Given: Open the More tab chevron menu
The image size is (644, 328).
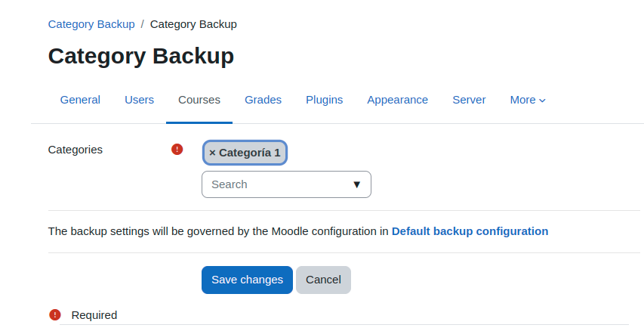Looking at the screenshot, I should pyautogui.click(x=528, y=100).
